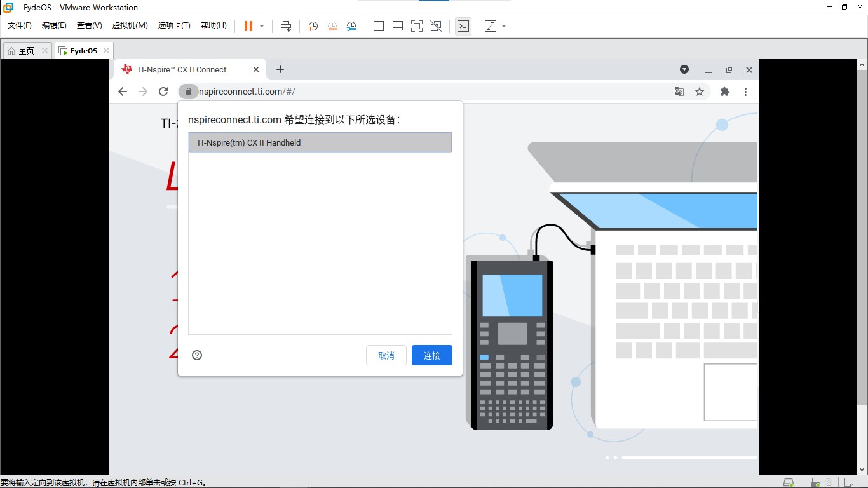The height and width of the screenshot is (488, 868).
Task: Take a snapshot with the clock-plus icon
Action: (313, 26)
